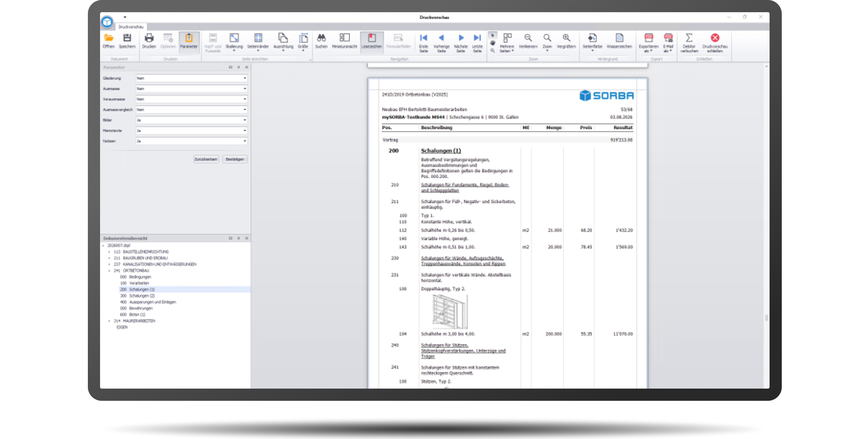Select the mouse pointer tool

pos(493,36)
